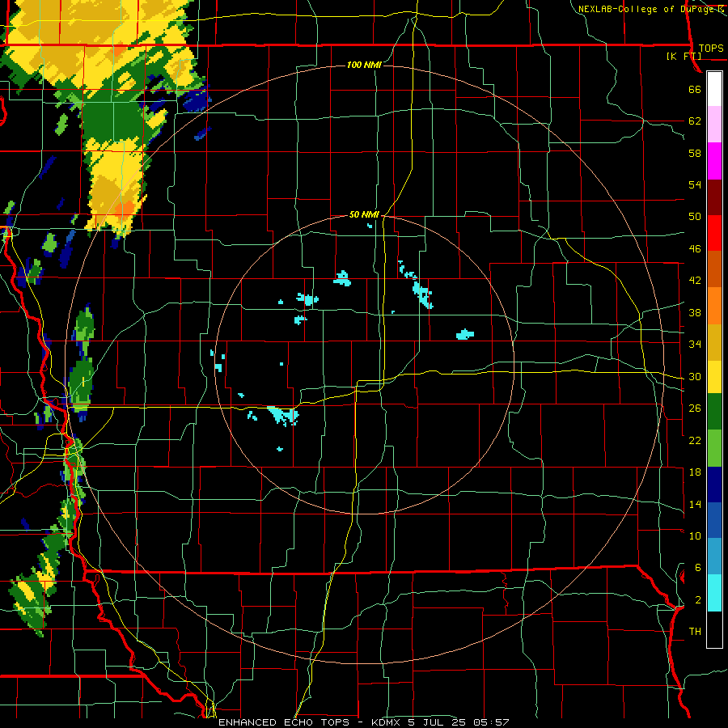
Task: Click the "6" legend value
Action: pos(697,568)
